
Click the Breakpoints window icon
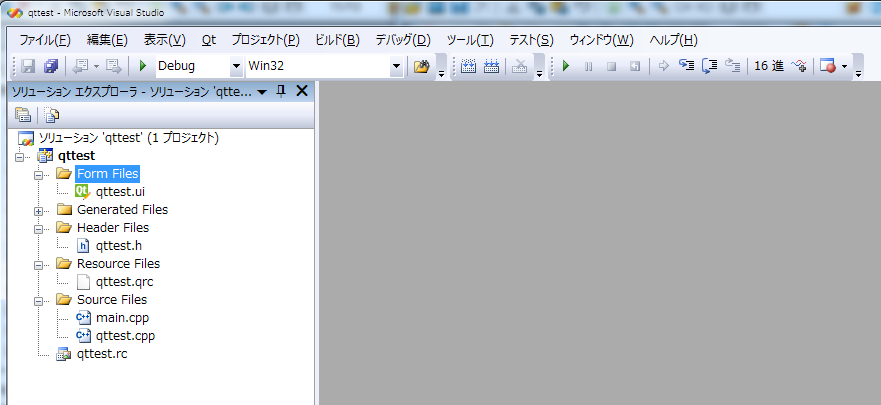pos(828,66)
